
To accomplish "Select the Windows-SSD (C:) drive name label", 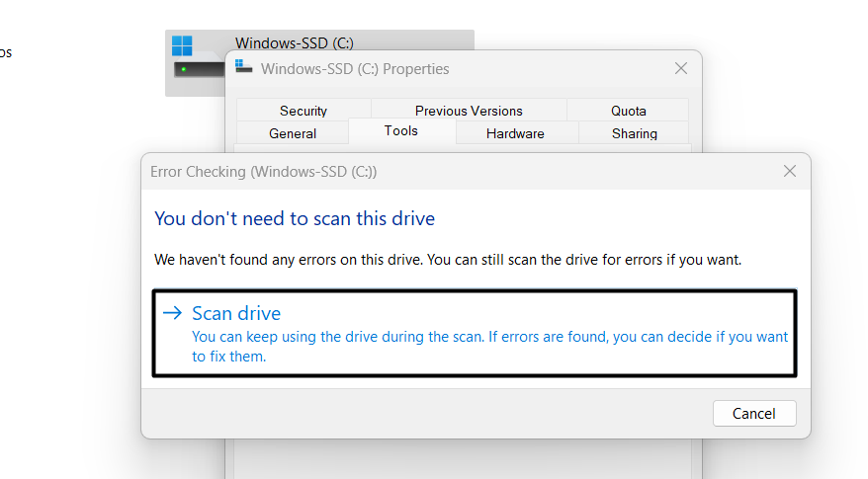I will (294, 42).
